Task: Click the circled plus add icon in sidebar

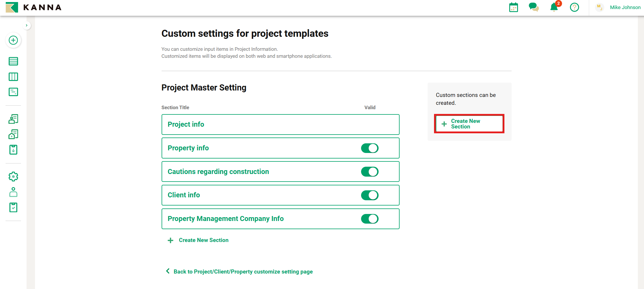Action: (13, 40)
